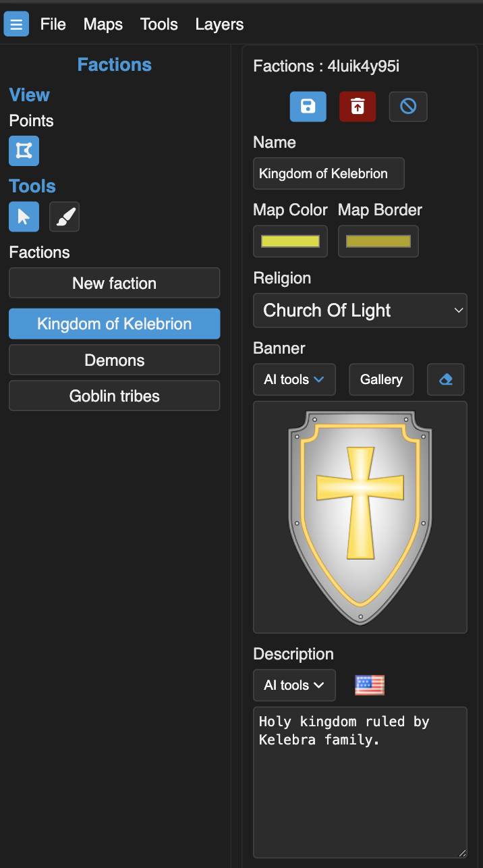
Task: Select the paint brush tool
Action: 65,217
